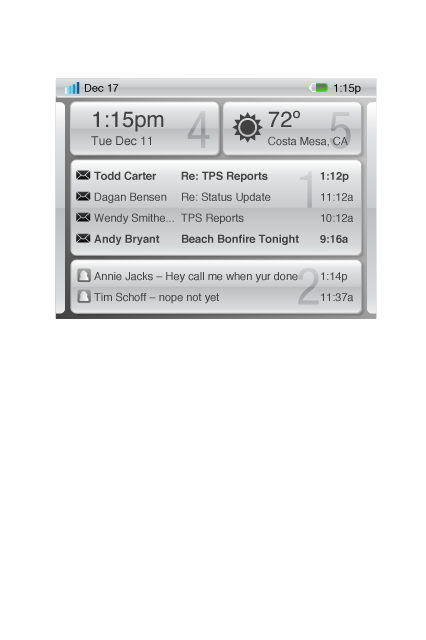Open Tim Schoff's nope not yet message
The height and width of the screenshot is (640, 426).
coord(216,297)
